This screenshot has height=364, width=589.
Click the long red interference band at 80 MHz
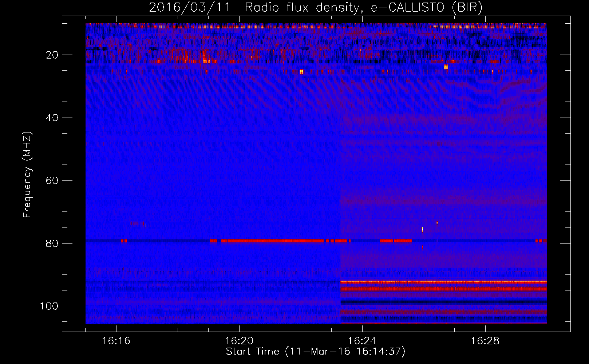(x=272, y=241)
